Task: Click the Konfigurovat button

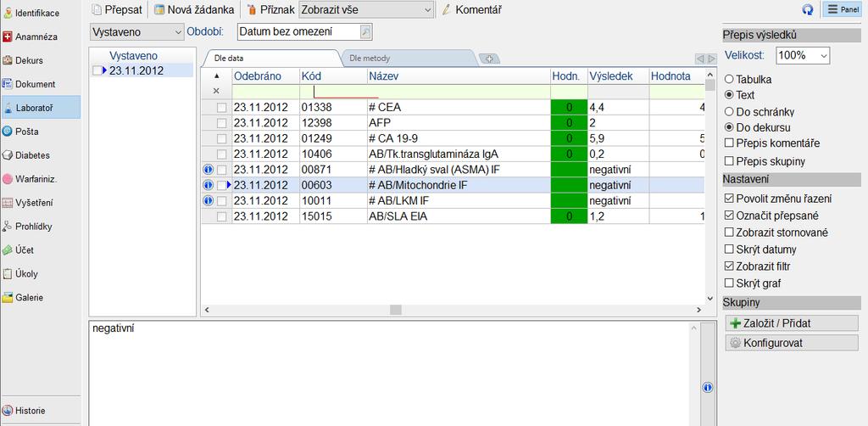Action: pos(792,343)
